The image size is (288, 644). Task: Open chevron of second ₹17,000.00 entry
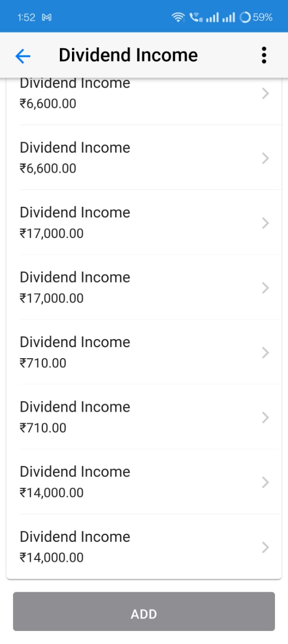tap(266, 288)
